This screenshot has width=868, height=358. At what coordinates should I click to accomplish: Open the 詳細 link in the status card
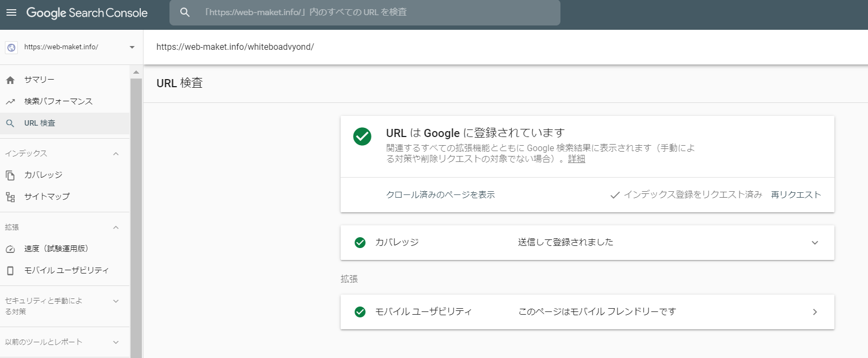tap(576, 159)
